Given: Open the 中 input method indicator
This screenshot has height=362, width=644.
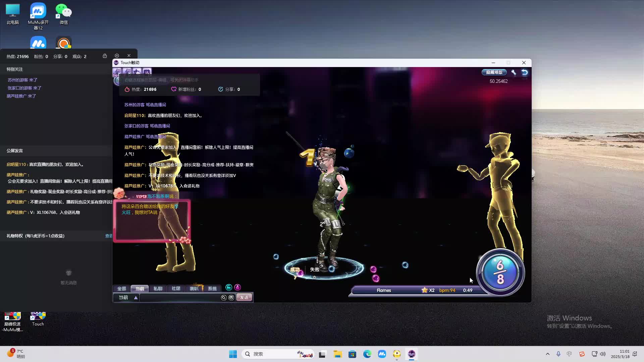Looking at the screenshot, I should (x=569, y=354).
